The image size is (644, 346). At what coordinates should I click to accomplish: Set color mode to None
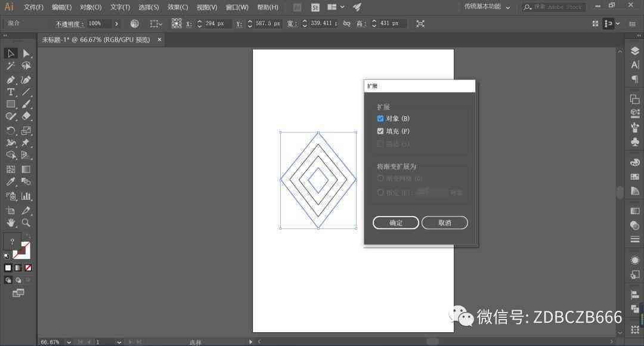click(x=29, y=268)
